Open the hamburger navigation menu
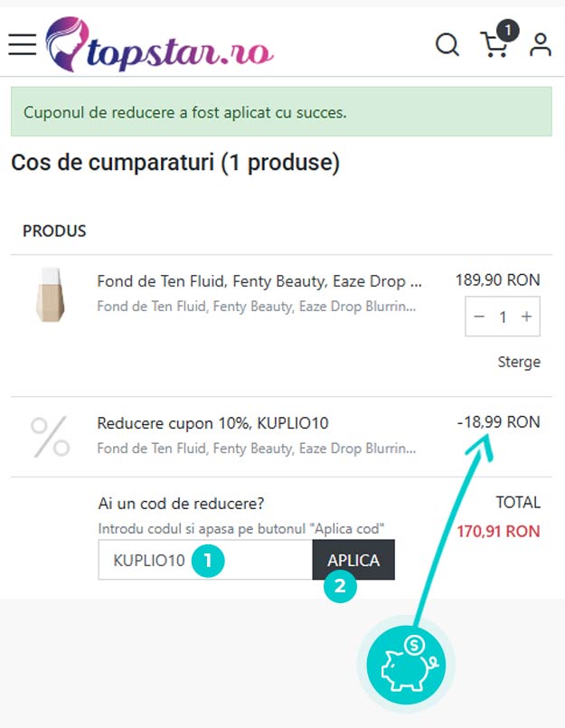Image resolution: width=565 pixels, height=728 pixels. 23,43
